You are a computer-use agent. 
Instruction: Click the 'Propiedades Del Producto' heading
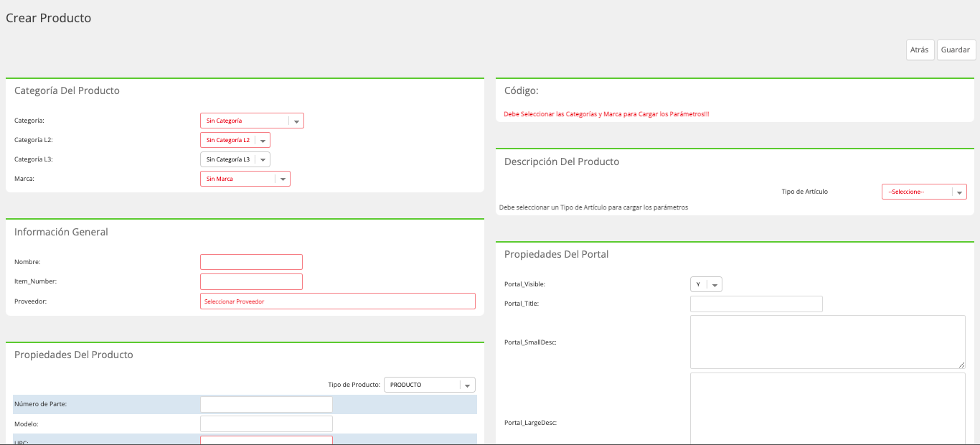(74, 355)
